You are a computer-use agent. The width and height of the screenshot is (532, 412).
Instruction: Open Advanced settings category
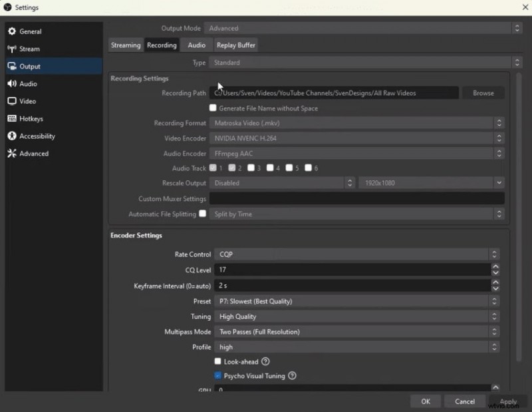click(54, 154)
